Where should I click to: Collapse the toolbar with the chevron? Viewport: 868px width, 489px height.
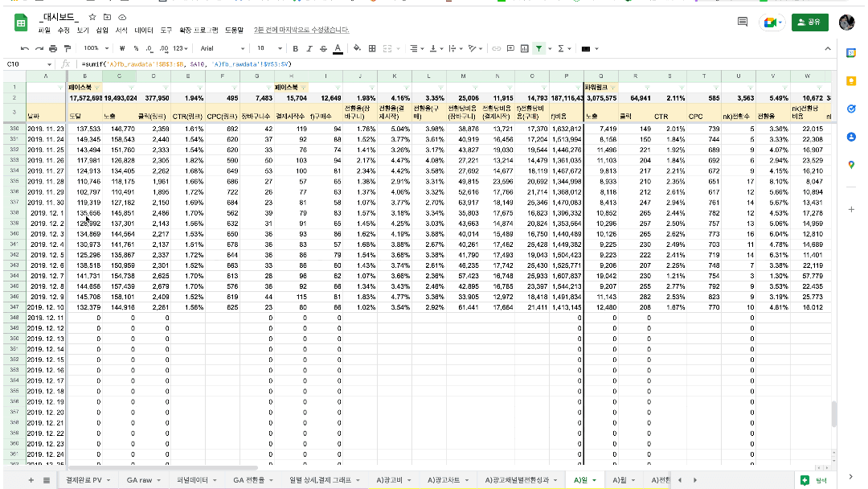point(828,49)
